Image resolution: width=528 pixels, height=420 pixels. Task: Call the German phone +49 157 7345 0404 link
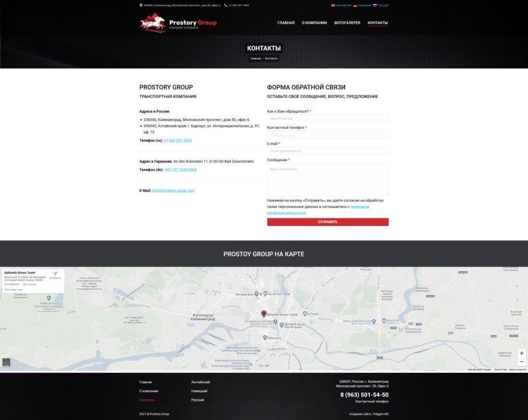click(180, 169)
